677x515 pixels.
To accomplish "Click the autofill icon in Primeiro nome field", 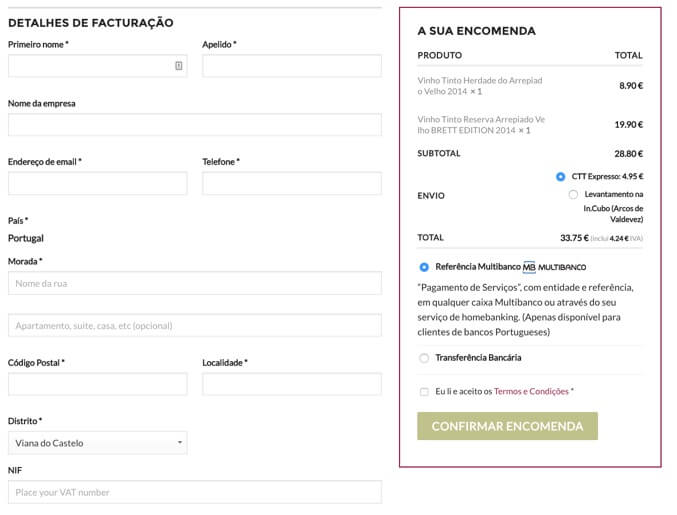I will coord(178,66).
